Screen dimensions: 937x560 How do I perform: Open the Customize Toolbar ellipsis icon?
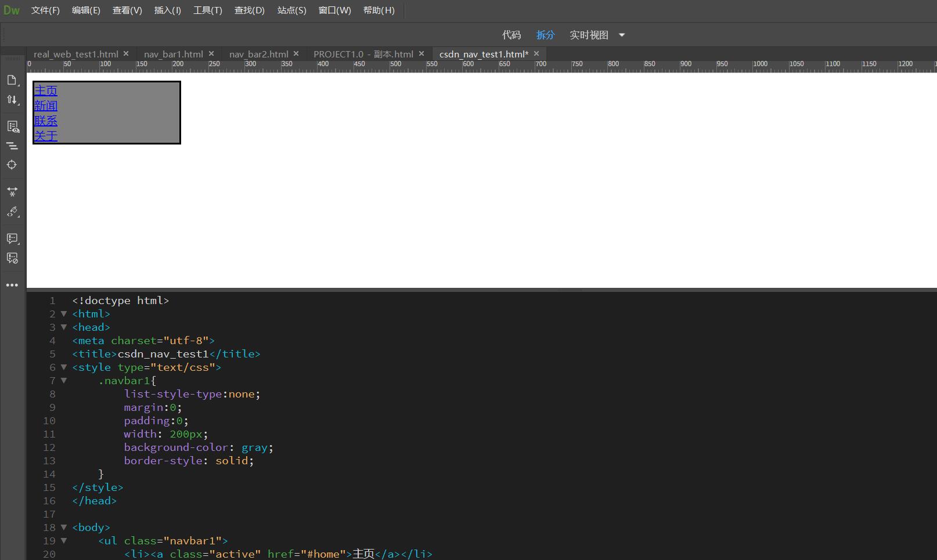pos(13,284)
